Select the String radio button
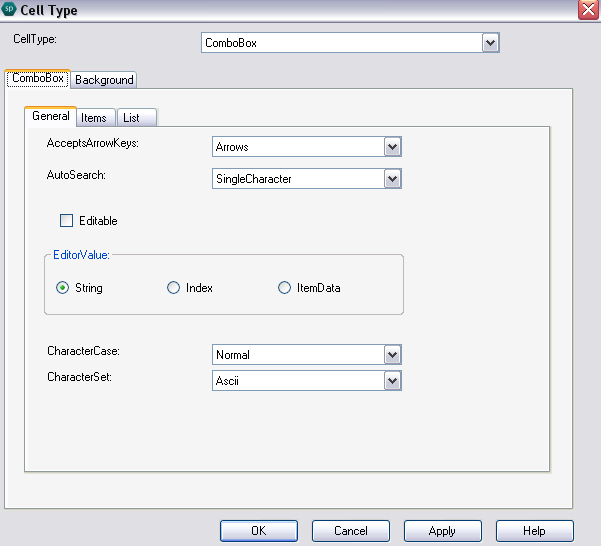This screenshot has width=601, height=546. [62, 287]
